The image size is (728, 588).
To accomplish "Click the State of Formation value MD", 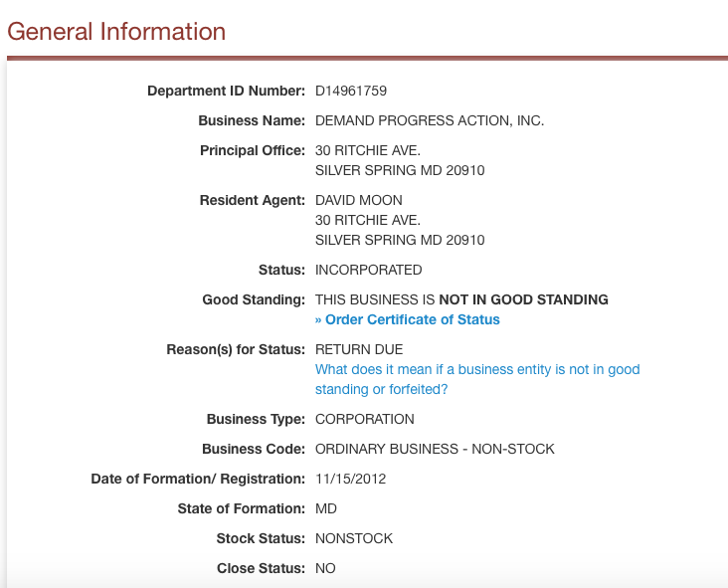I will pyautogui.click(x=326, y=508).
